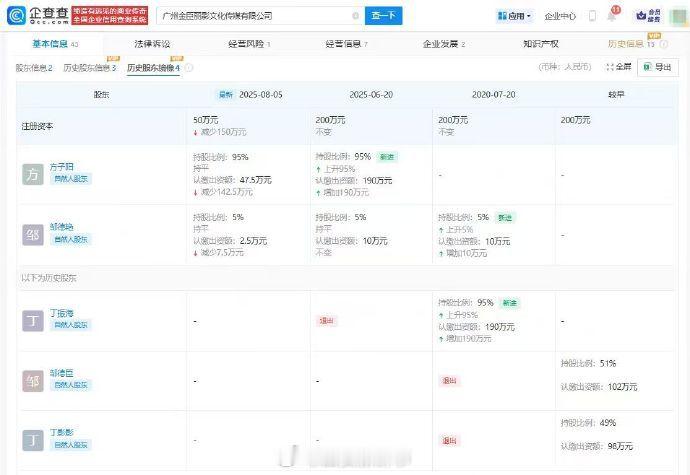This screenshot has height=475, width=690.
Task: Click the 查一下 search button
Action: (x=383, y=16)
